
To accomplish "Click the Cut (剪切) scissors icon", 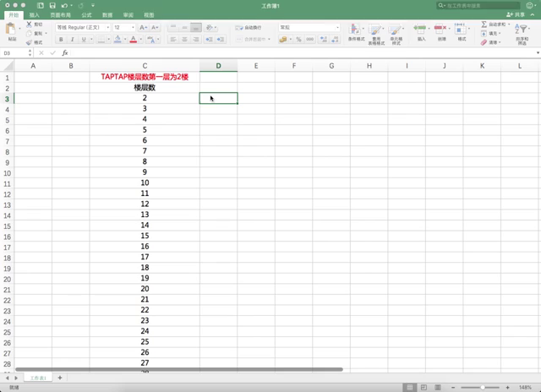I will click(29, 24).
